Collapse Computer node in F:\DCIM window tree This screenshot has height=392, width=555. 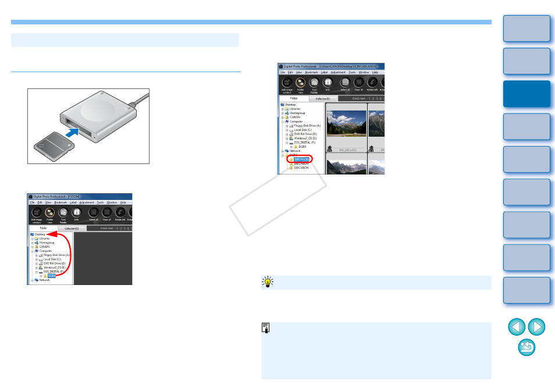32,251
